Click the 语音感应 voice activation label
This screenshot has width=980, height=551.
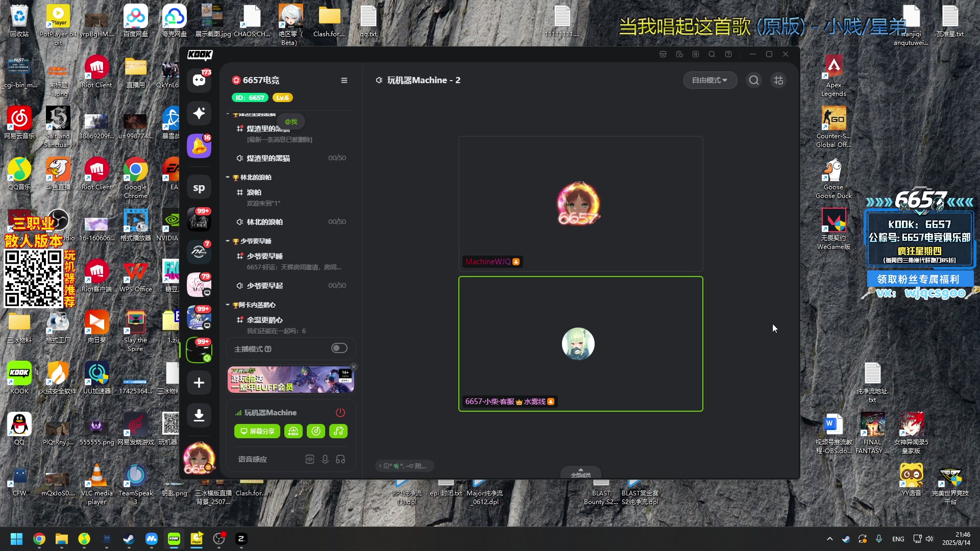click(253, 459)
